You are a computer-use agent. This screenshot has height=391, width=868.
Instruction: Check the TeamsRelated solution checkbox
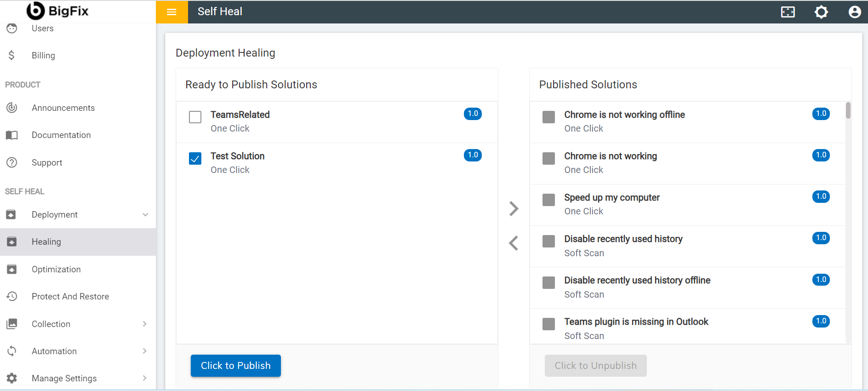click(195, 117)
